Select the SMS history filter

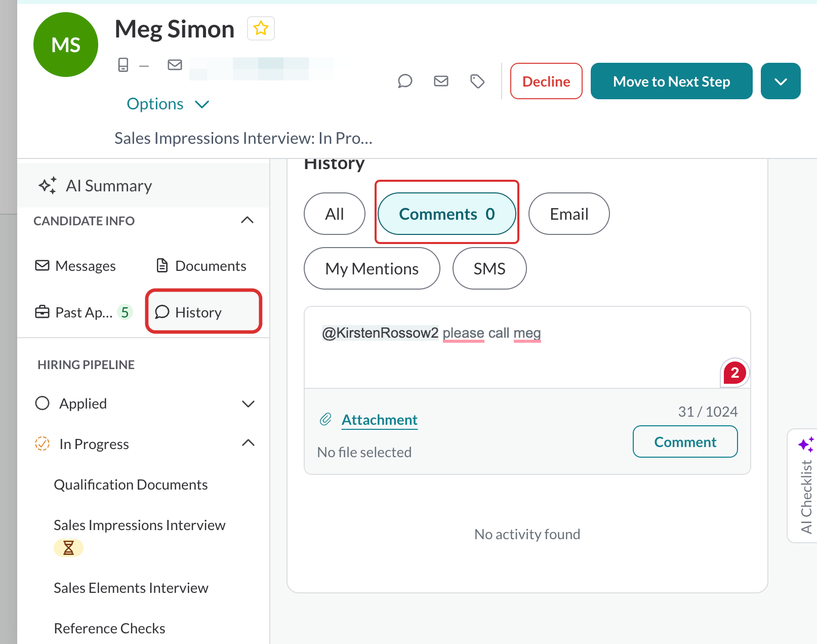pyautogui.click(x=489, y=268)
